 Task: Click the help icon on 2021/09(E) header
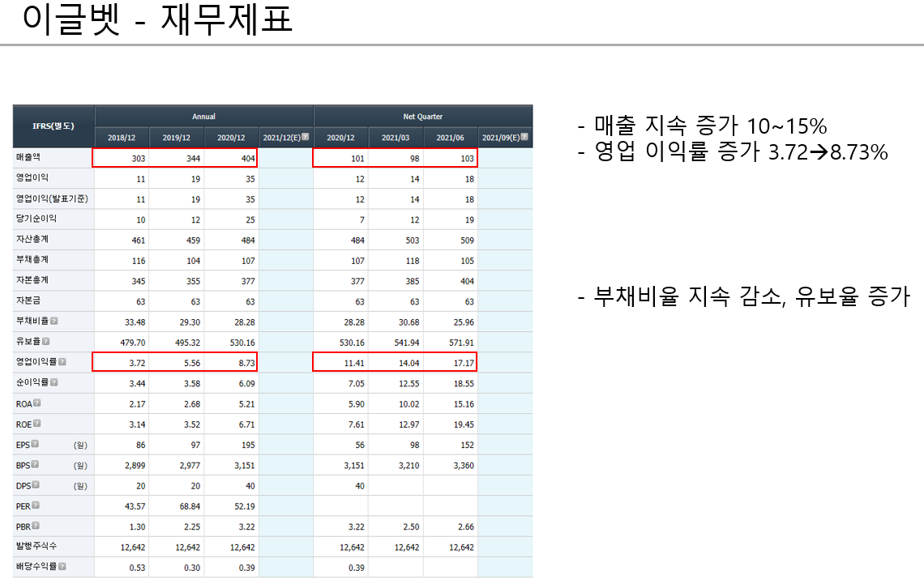tap(524, 137)
